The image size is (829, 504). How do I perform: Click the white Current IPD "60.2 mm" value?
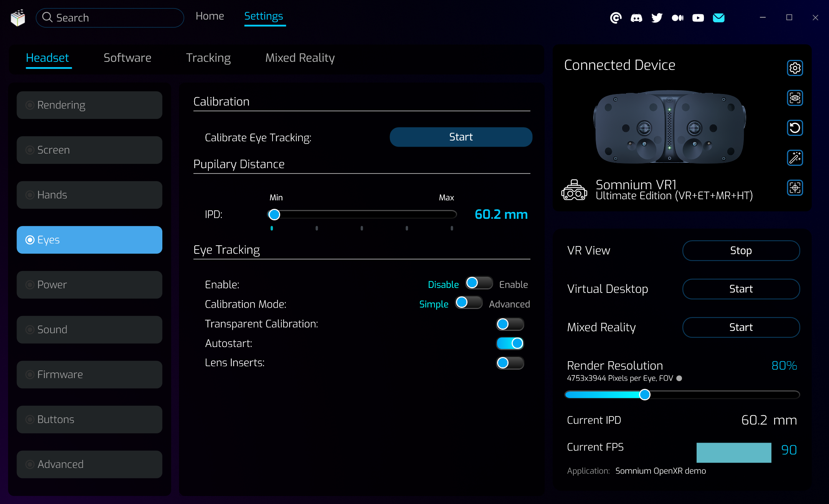click(x=769, y=420)
